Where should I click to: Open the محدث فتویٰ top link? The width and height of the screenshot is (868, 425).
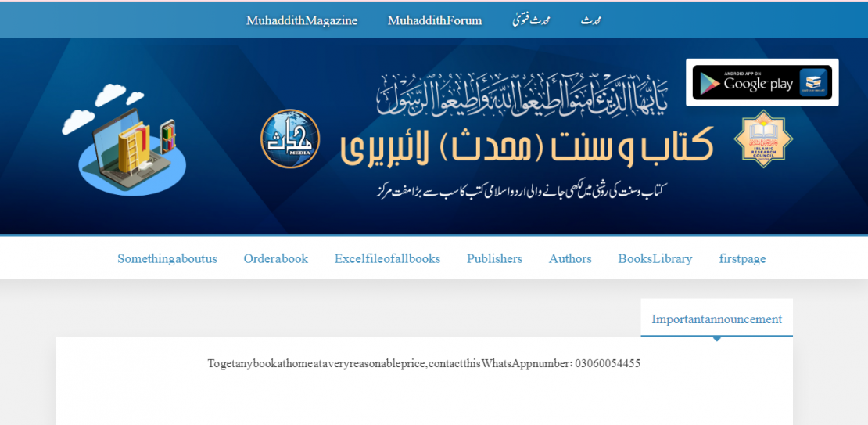point(531,20)
